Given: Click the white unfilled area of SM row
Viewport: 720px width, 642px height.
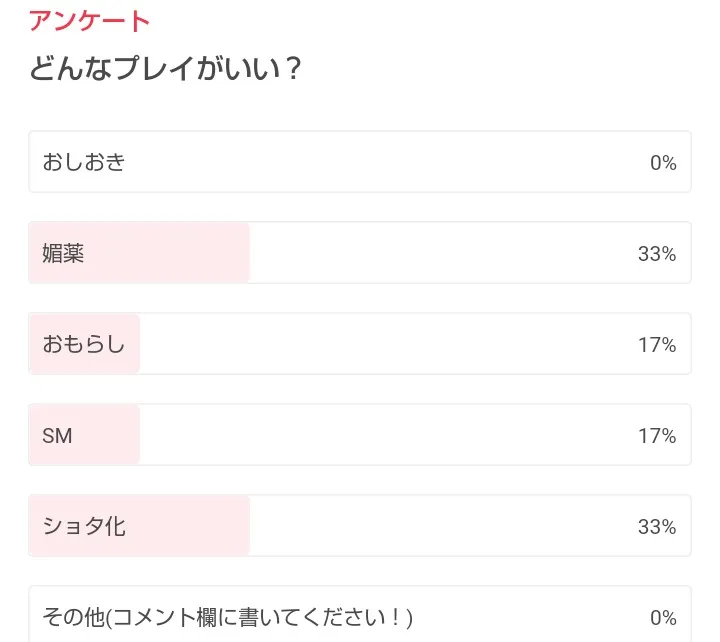Looking at the screenshot, I should [390, 436].
